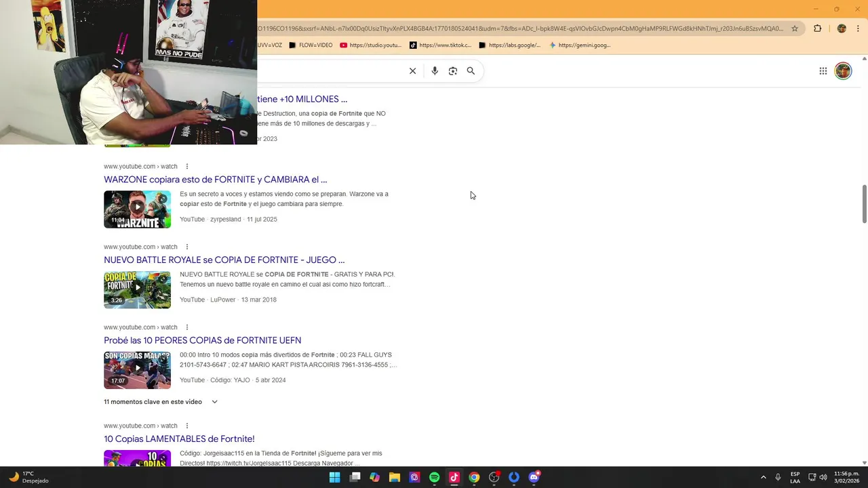
Task: Open Chrome profile avatar in toolbar
Action: pos(842,28)
